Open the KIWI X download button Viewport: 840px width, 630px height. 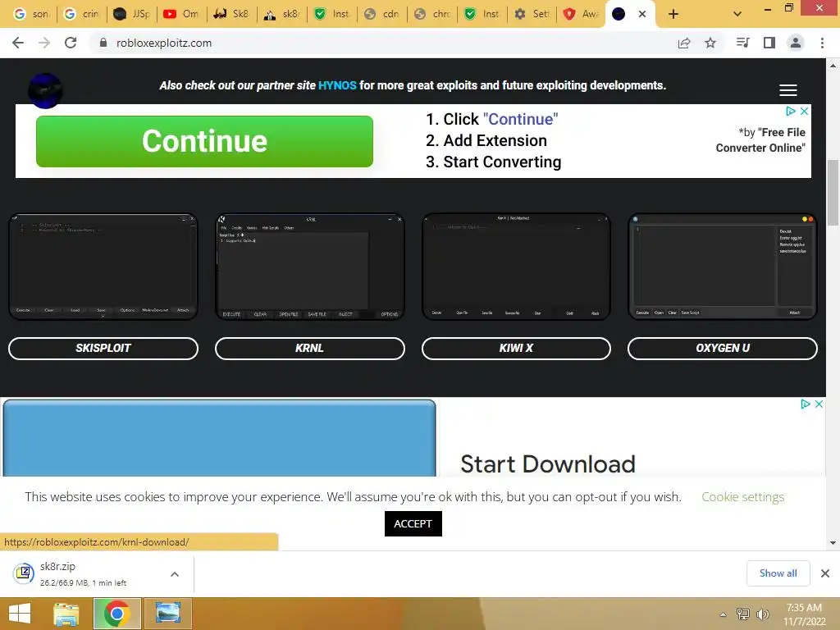(x=516, y=348)
